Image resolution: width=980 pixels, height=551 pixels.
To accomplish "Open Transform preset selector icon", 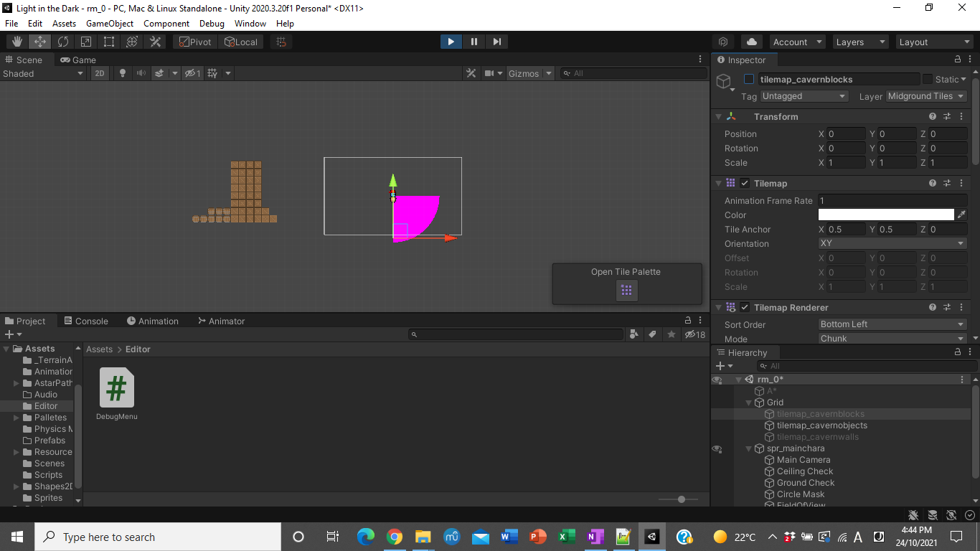I will [947, 116].
